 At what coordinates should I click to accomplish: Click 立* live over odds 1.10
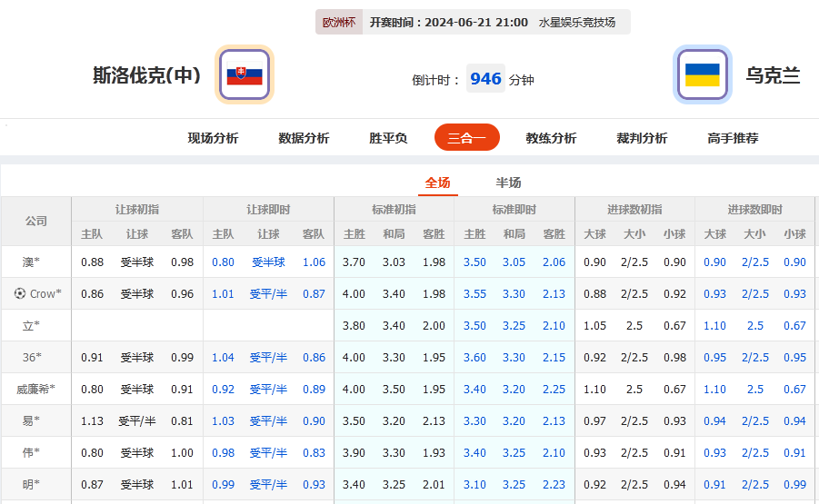point(714,326)
